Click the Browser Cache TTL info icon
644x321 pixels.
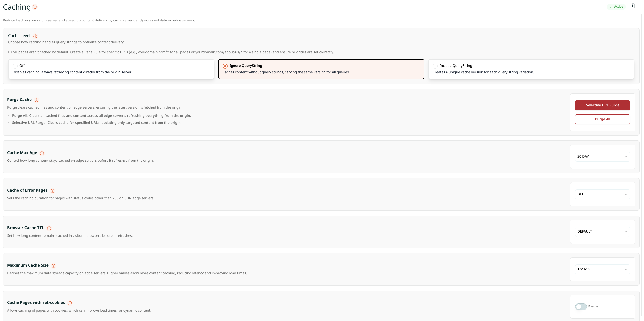pyautogui.click(x=49, y=228)
